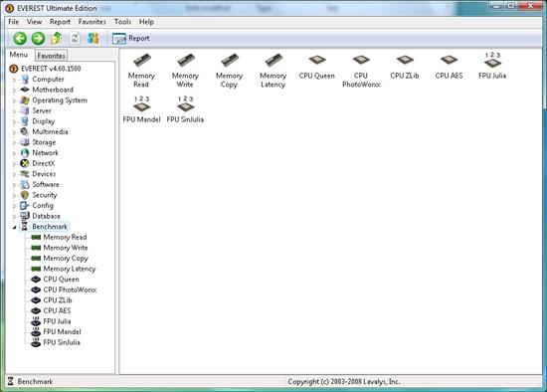Screen dimensions: 547x392
Task: Click the users icon in toolbar
Action: click(93, 38)
